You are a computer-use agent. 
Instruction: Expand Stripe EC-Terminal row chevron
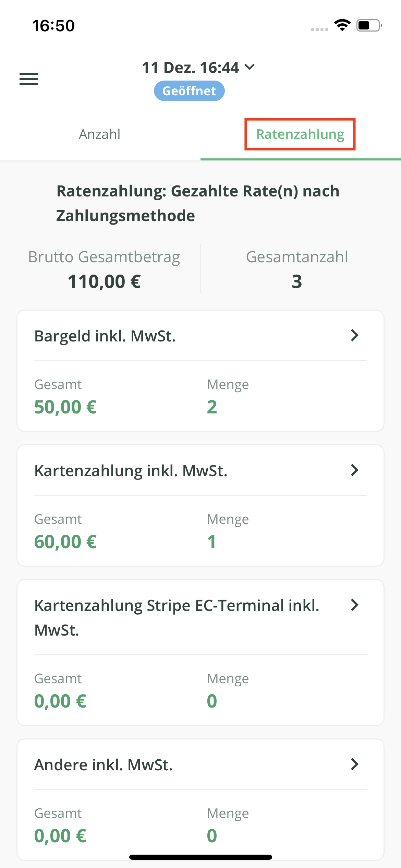(355, 605)
